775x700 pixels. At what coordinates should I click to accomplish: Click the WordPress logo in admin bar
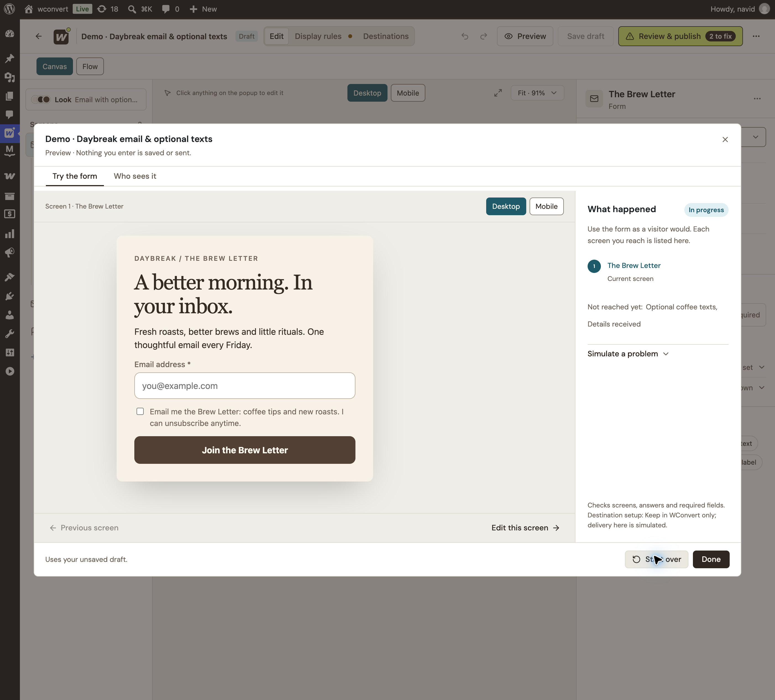(x=9, y=9)
